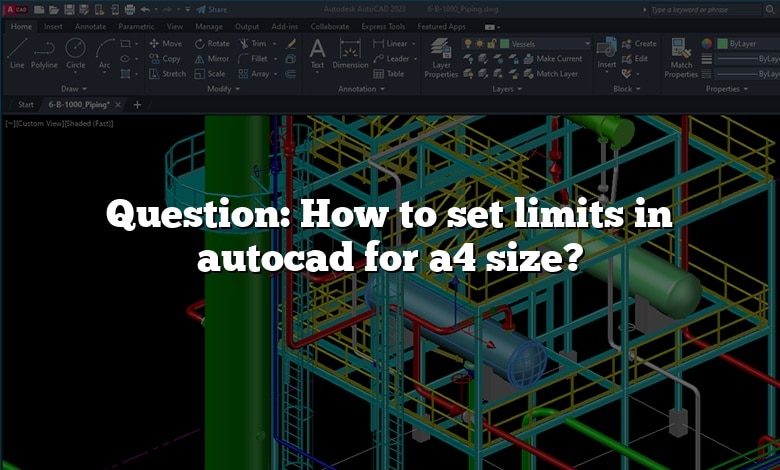The width and height of the screenshot is (780, 470).
Task: Toggle the Vessels layer freeze sun icon
Action: point(480,44)
